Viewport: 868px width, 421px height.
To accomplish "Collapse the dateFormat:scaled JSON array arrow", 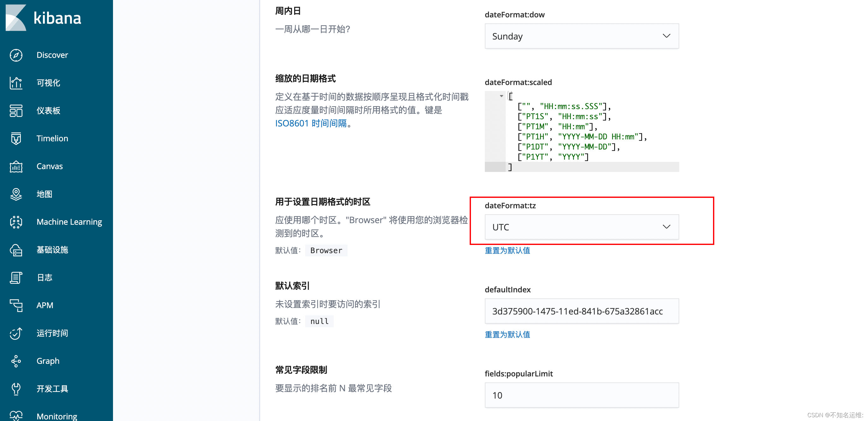I will click(502, 96).
